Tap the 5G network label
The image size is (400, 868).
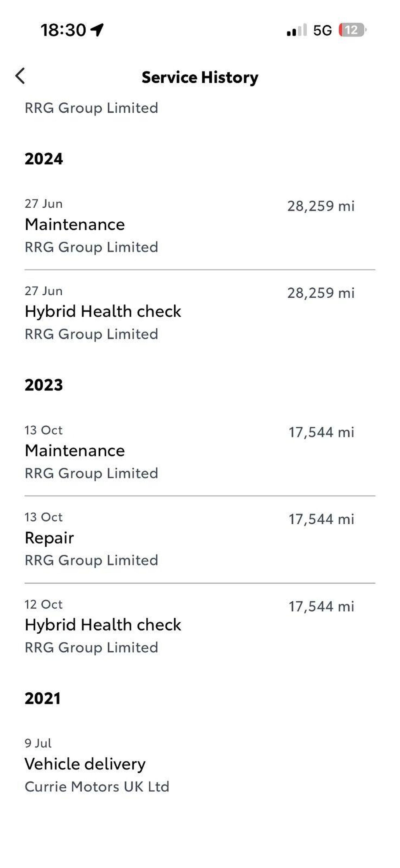[x=322, y=30]
